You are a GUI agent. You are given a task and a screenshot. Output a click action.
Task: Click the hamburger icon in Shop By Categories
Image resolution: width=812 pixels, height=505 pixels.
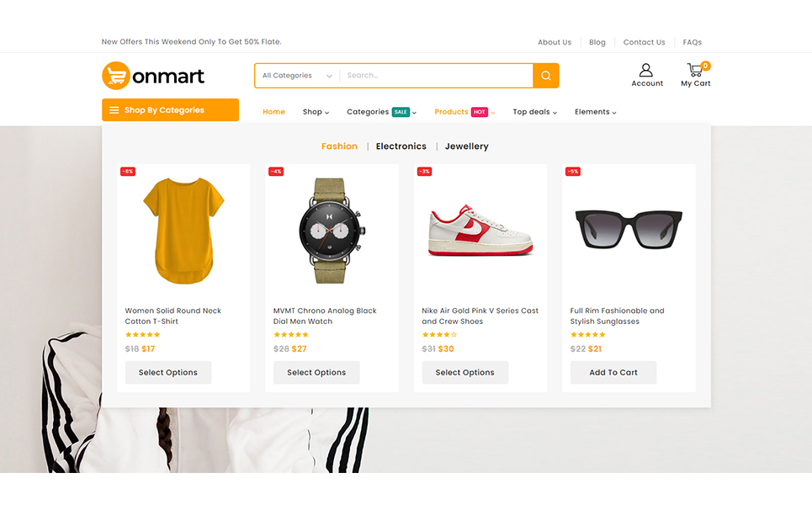click(114, 110)
